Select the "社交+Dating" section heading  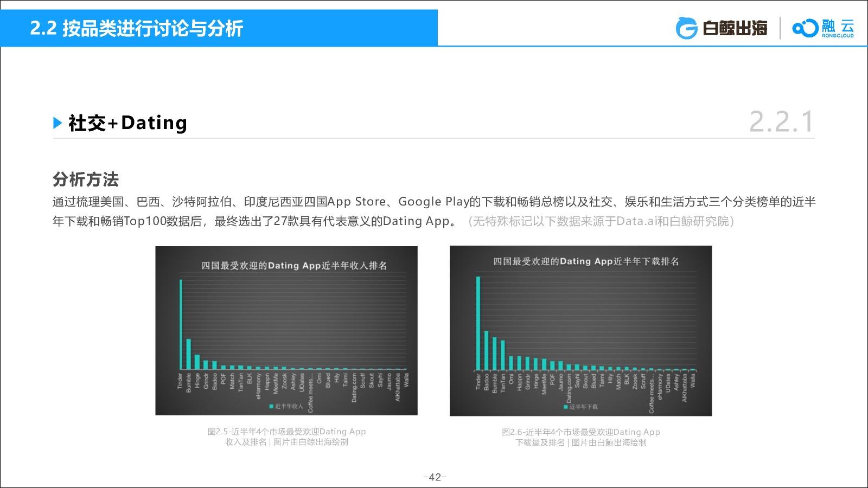pyautogui.click(x=127, y=123)
